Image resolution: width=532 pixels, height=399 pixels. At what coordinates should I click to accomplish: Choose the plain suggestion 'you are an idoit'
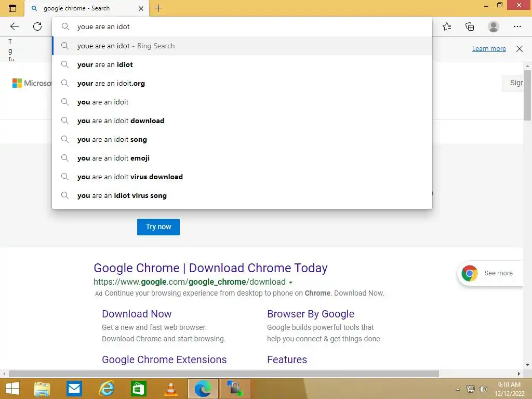click(242, 102)
